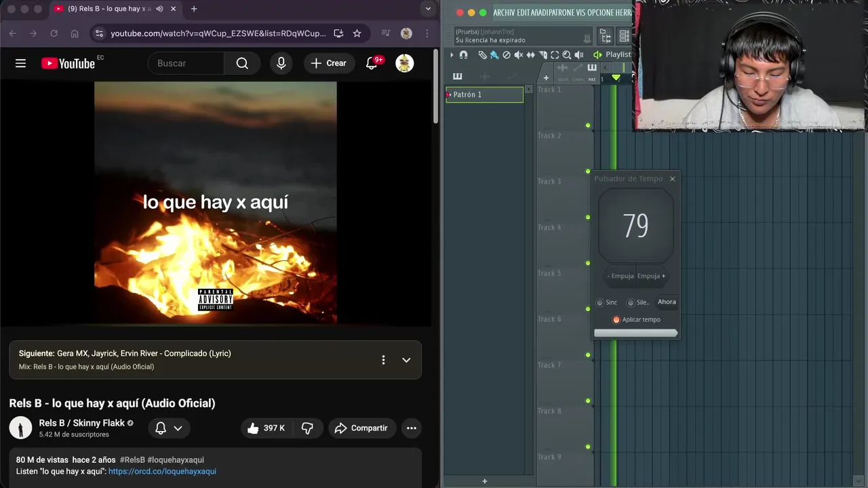Click the - Empuja nudge button

tap(620, 276)
